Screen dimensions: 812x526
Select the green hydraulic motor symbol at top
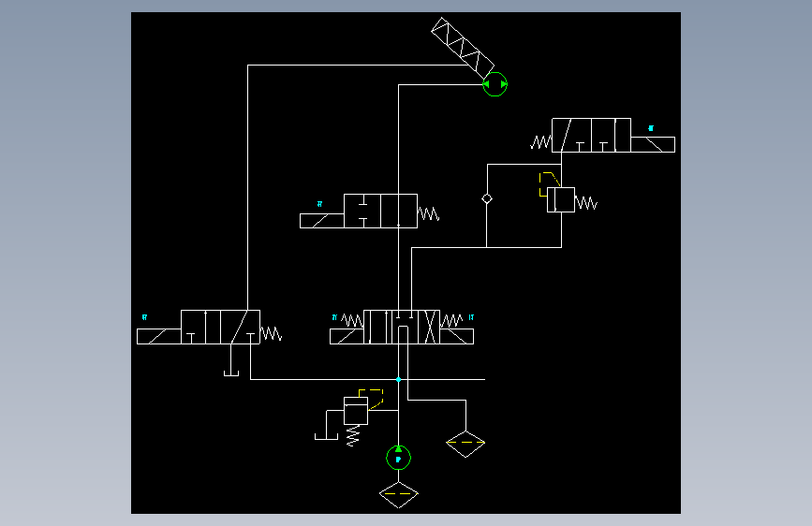point(495,84)
